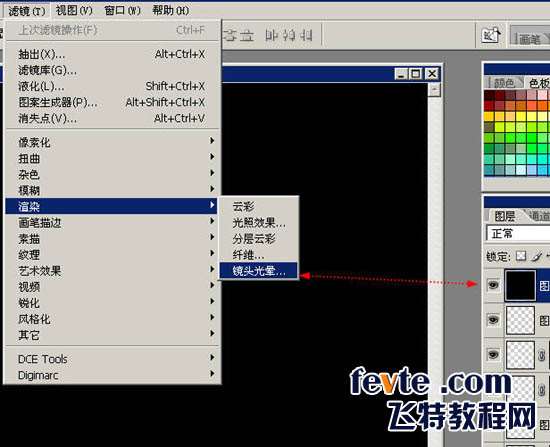The image size is (550, 447).
Task: Expand 扭曲 submenu arrow
Action: click(212, 156)
